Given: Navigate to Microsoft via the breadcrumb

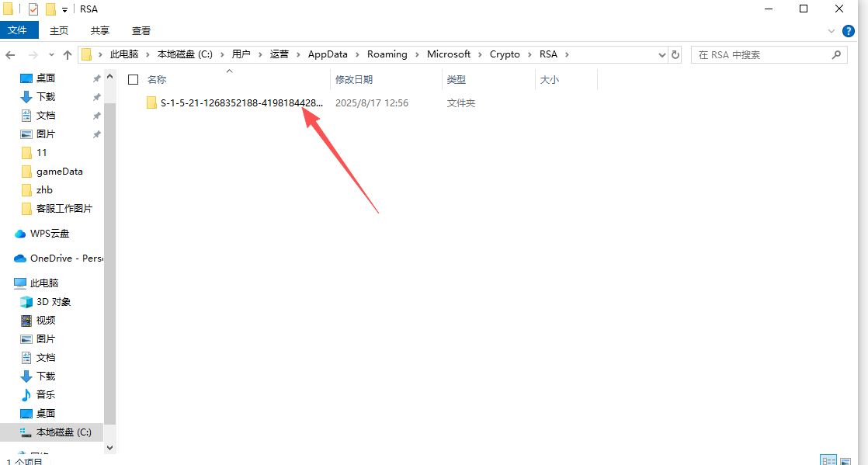Looking at the screenshot, I should tap(450, 54).
